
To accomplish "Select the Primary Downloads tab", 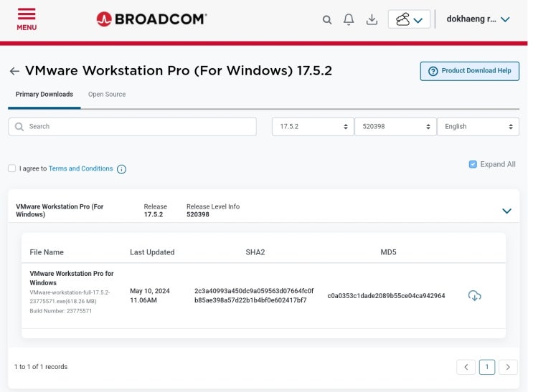I will pyautogui.click(x=44, y=94).
